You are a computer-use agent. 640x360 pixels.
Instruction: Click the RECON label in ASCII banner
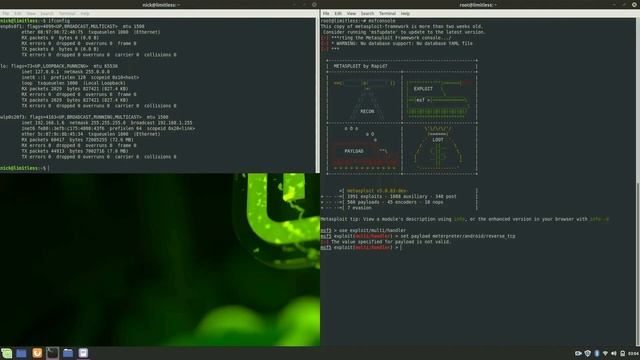click(x=367, y=111)
